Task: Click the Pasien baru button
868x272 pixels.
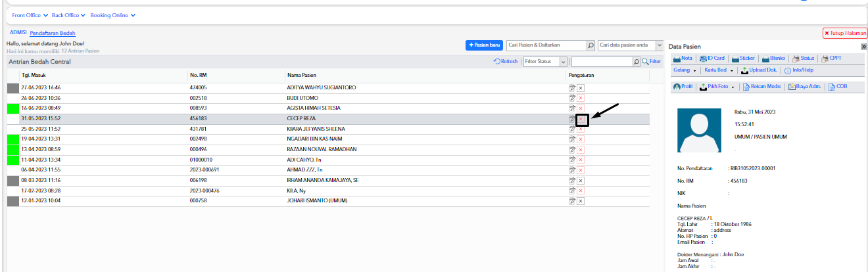Action: tap(484, 45)
